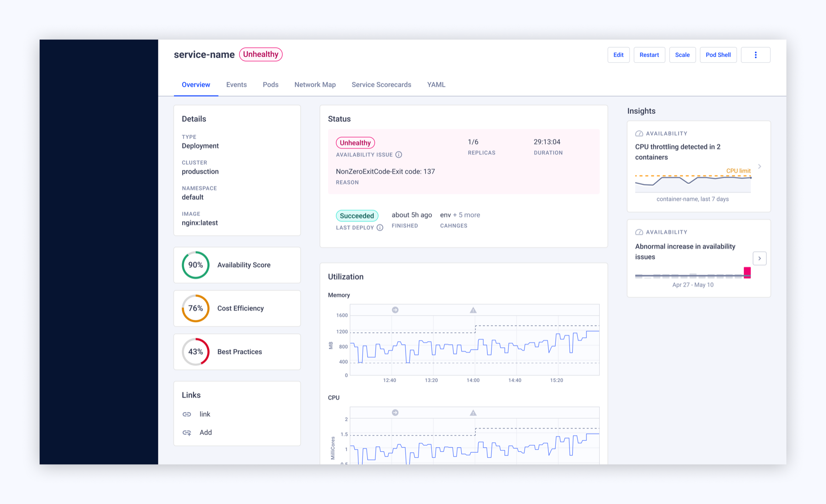826x504 pixels.
Task: Click the 'NonZeroExitCode-Exit code: 137' reason text
Action: click(x=385, y=172)
